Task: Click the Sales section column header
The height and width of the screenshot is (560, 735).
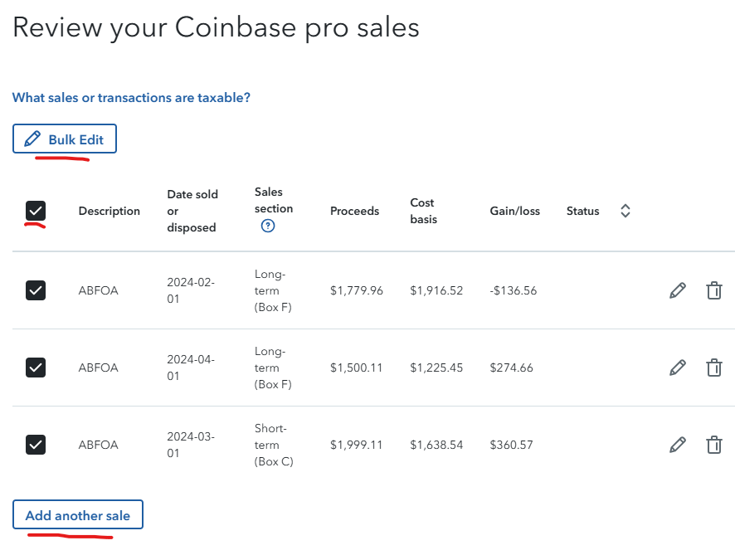Action: (x=274, y=201)
